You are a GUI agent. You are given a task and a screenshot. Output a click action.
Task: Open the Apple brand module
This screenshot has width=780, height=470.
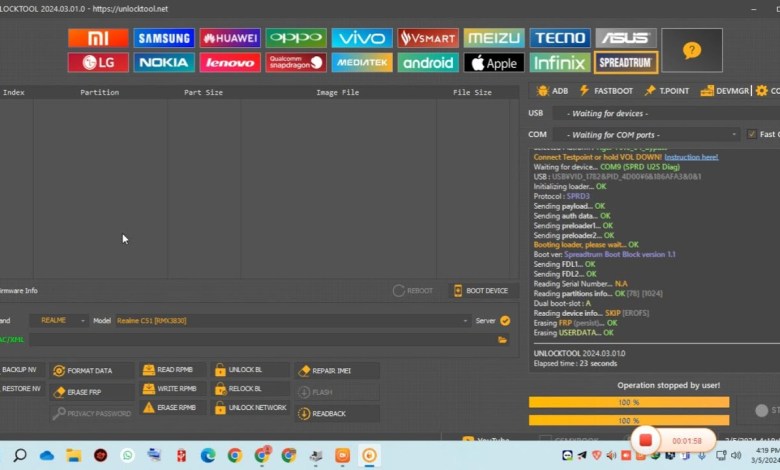click(x=494, y=63)
